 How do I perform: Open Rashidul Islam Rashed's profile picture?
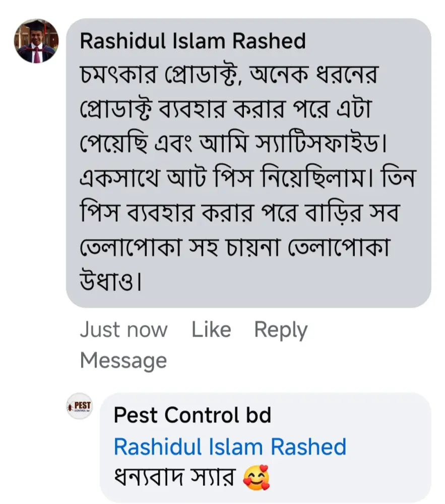click(36, 41)
